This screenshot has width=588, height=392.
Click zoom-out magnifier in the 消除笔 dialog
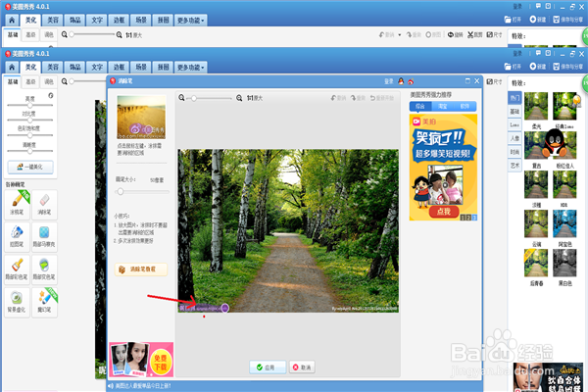(x=181, y=98)
